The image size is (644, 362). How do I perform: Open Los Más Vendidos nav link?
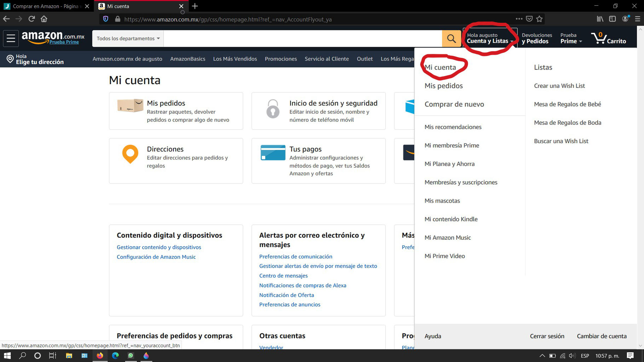(x=235, y=59)
